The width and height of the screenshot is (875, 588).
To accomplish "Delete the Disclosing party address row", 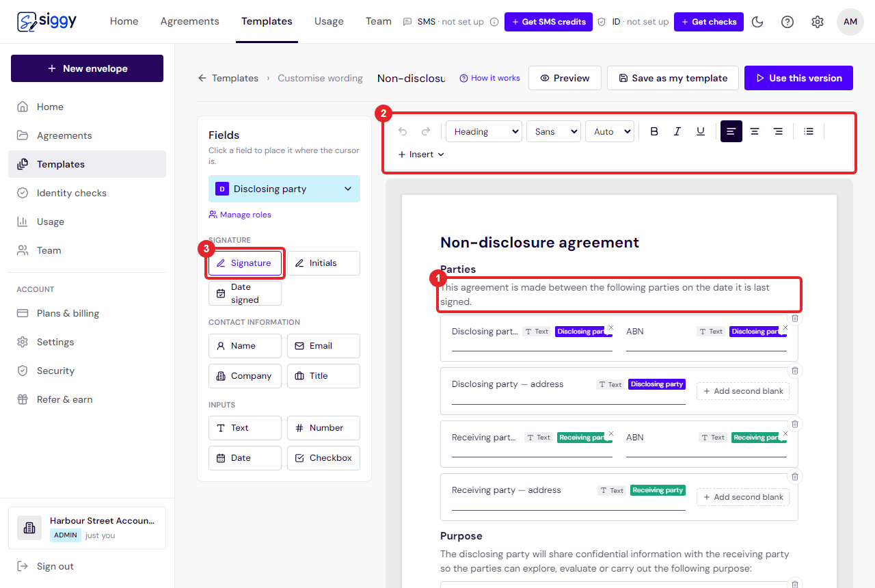I will click(795, 371).
